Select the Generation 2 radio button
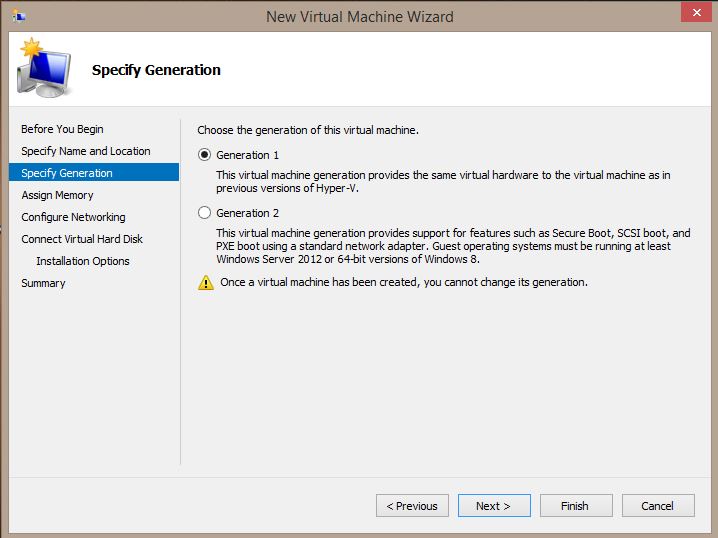This screenshot has height=538, width=718. click(x=204, y=212)
